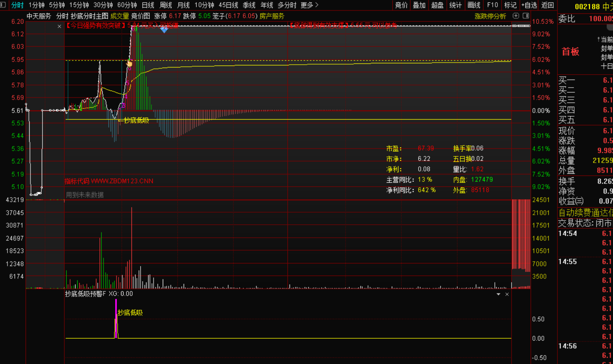
Task: Select the 5分钟 period tab
Action: click(x=57, y=5)
